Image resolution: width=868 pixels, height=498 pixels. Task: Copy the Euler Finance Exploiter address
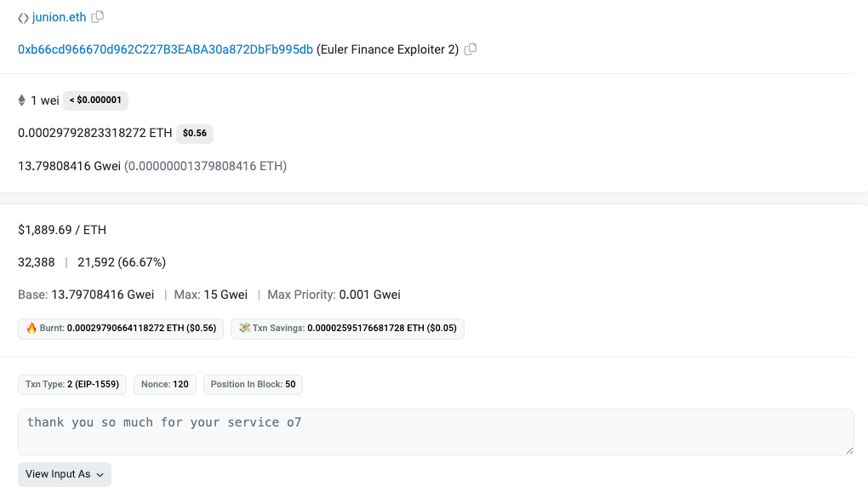(471, 49)
